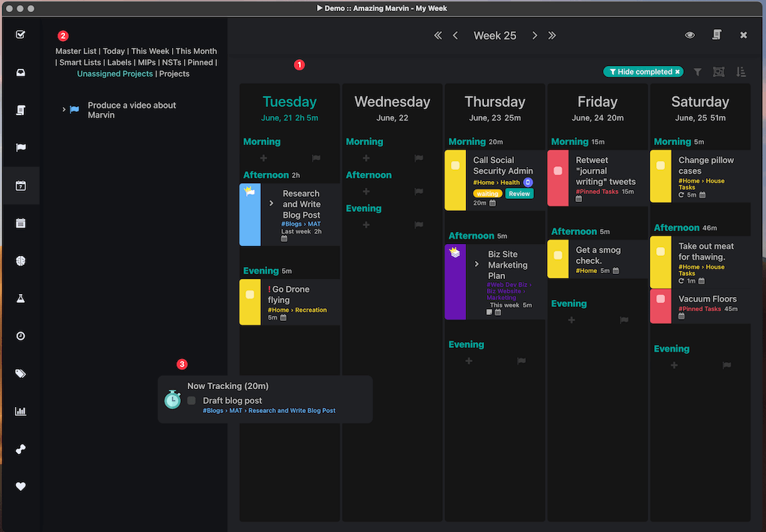Check the Vacuum Floors task checkbox

click(661, 299)
